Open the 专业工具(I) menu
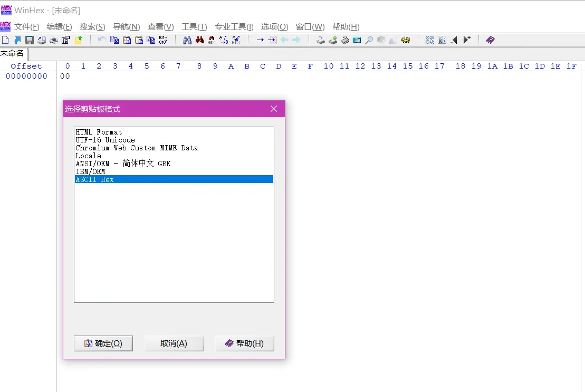Screen dimensions: 585x392 point(234,27)
